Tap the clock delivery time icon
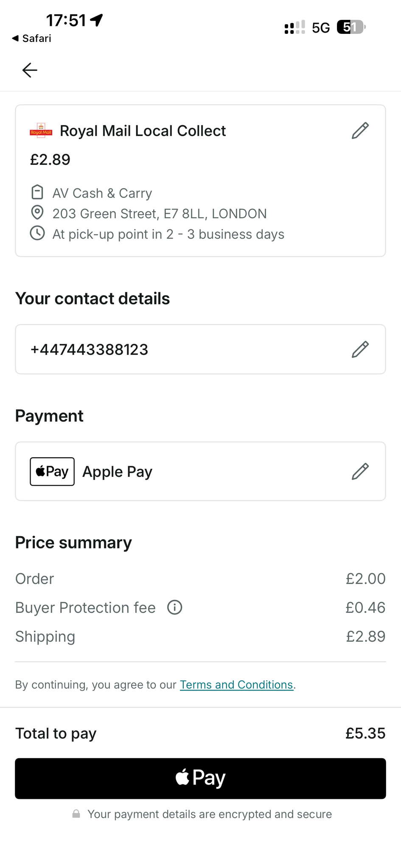The width and height of the screenshot is (401, 868). point(37,233)
